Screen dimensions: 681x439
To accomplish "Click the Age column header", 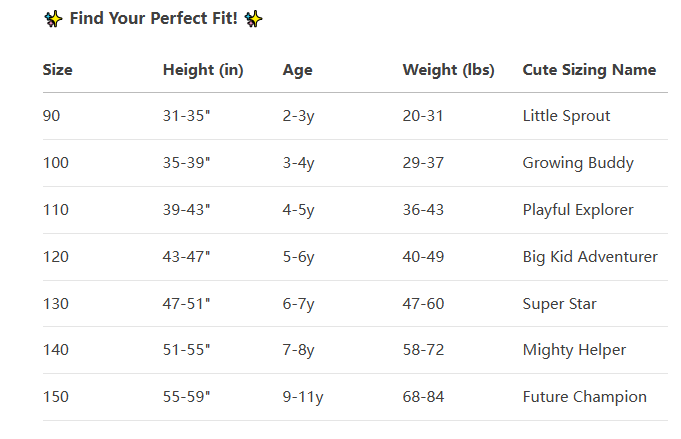I will pos(298,70).
